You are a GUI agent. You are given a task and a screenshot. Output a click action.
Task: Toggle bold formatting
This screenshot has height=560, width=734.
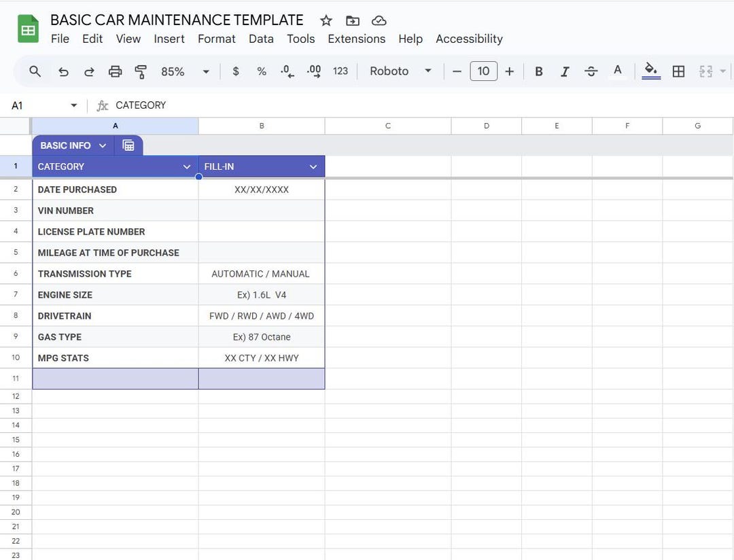(539, 71)
